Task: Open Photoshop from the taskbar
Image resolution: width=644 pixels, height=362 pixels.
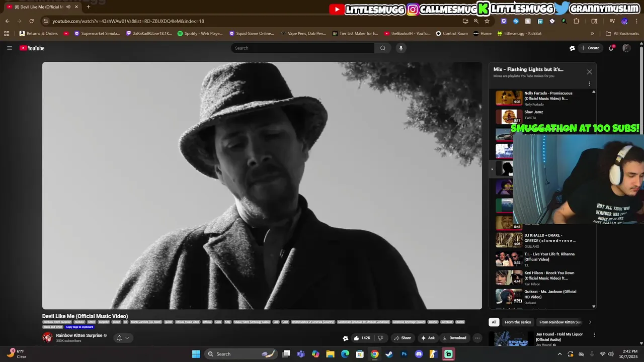Action: click(x=404, y=354)
